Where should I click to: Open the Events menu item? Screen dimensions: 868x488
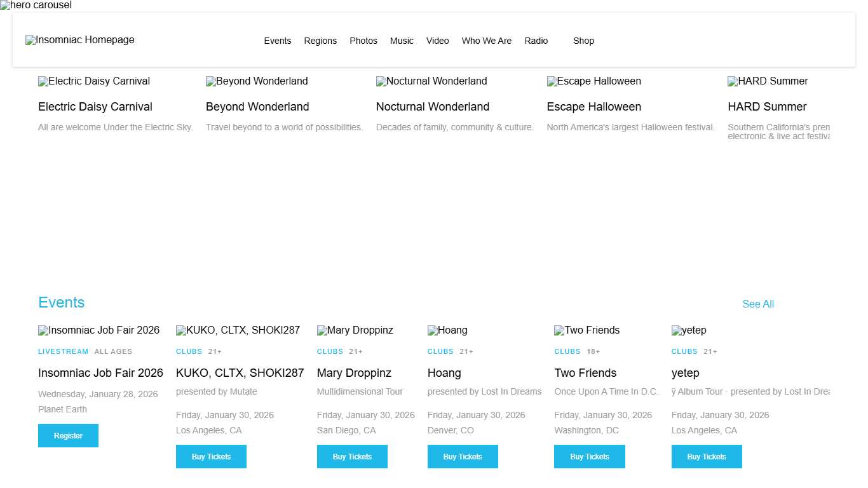[x=278, y=41]
